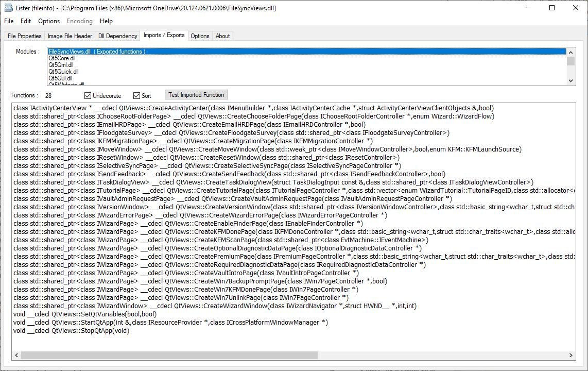Select Qt5Core.dll in the Modules list
The height and width of the screenshot is (371, 588).
[307, 58]
